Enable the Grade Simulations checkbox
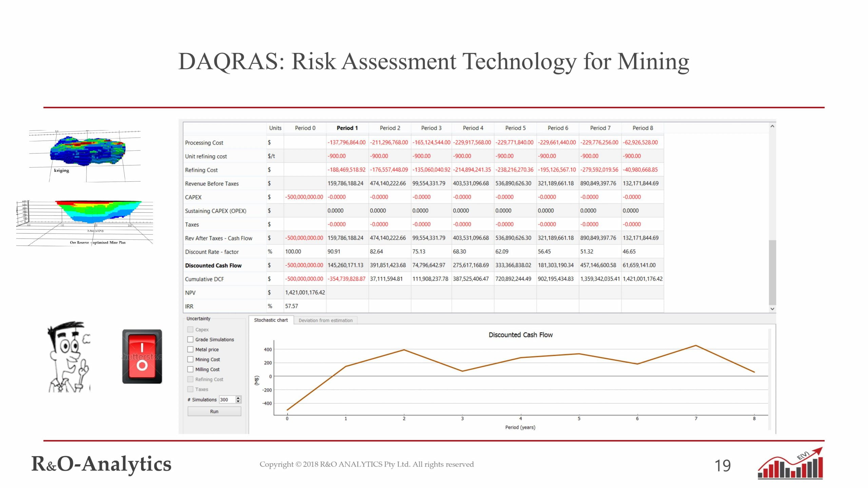 [x=190, y=340]
